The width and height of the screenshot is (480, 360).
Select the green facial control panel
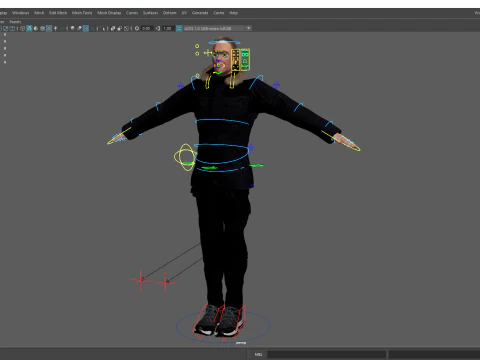(x=245, y=59)
